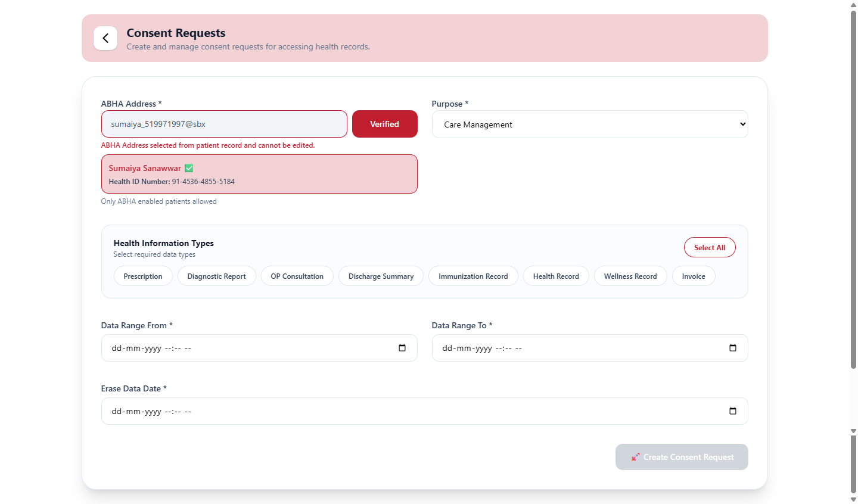The height and width of the screenshot is (504, 858).
Task: Click the Create Consent Request button
Action: pyautogui.click(x=682, y=457)
